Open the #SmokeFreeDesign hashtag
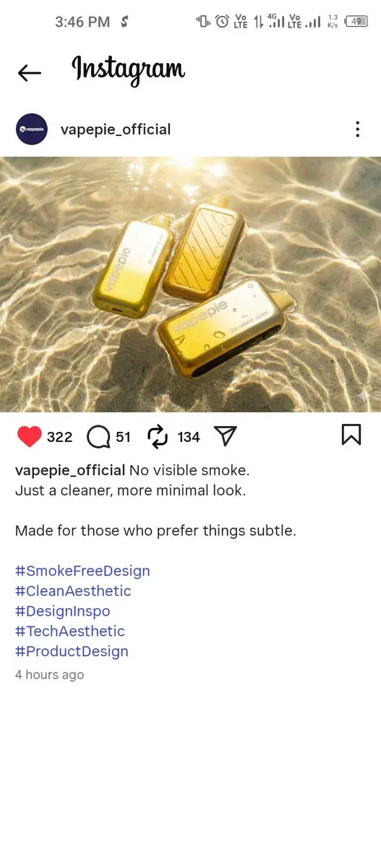 click(x=82, y=571)
